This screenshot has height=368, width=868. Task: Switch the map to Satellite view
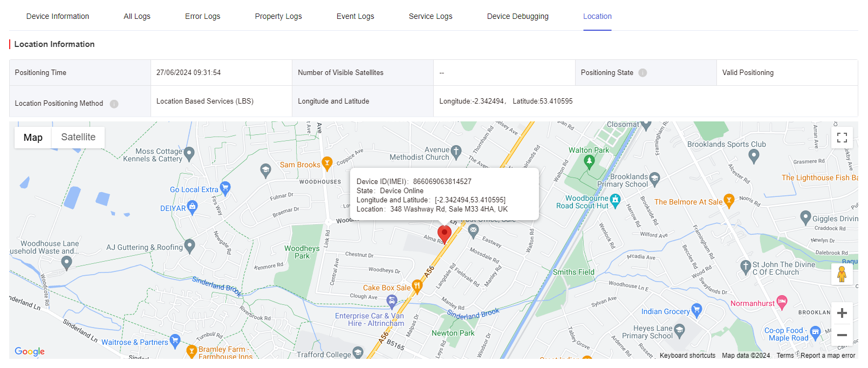78,137
